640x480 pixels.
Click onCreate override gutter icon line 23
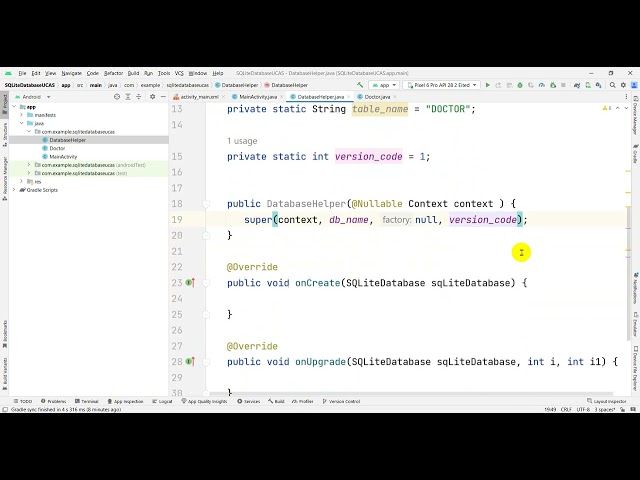[x=190, y=282]
